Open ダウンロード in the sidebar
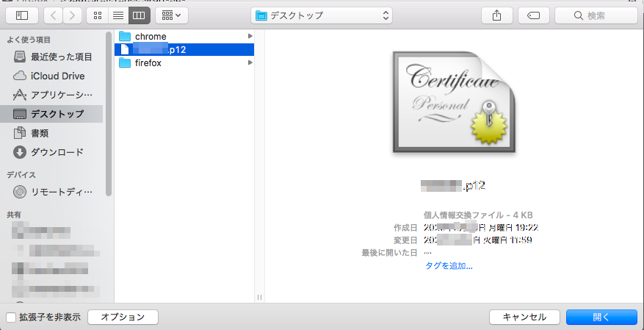Screen dimensions: 644x330 pos(57,152)
